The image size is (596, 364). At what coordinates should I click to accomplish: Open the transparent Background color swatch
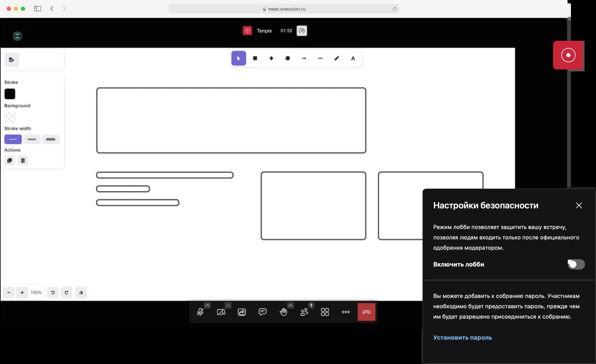click(10, 117)
